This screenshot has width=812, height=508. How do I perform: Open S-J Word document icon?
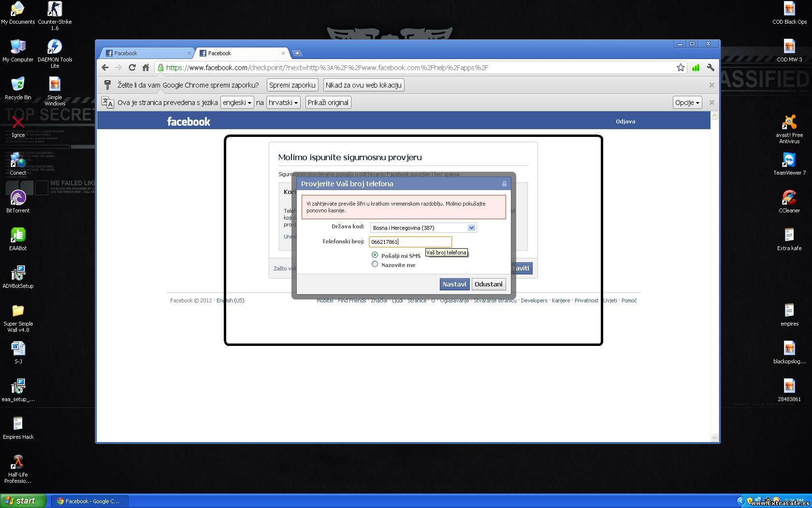18,353
